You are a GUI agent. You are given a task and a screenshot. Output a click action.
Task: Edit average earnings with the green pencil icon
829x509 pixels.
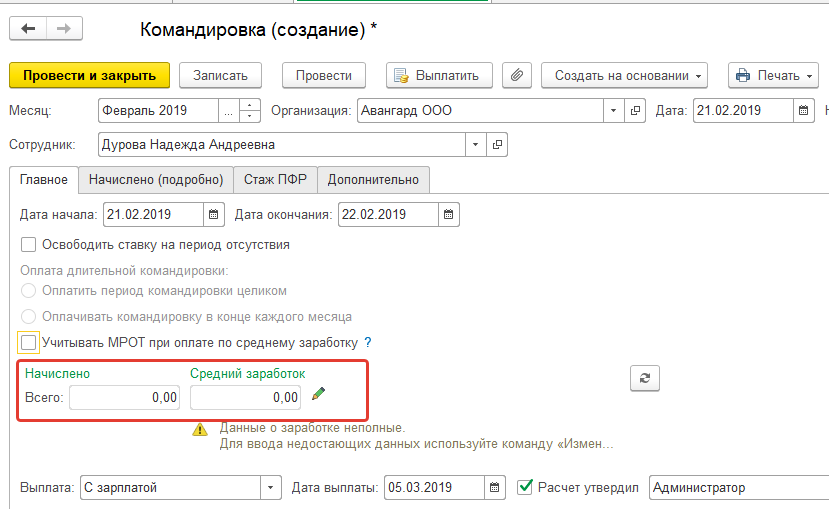318,394
